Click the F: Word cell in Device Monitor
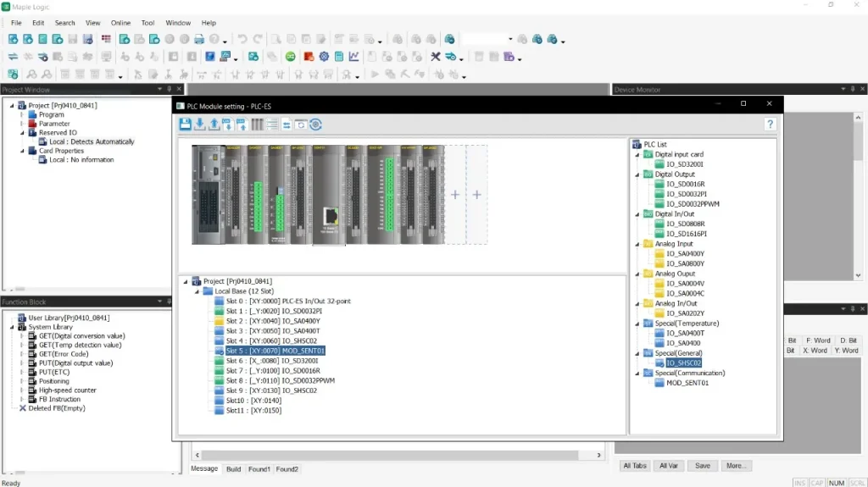This screenshot has height=487, width=868. coord(818,340)
